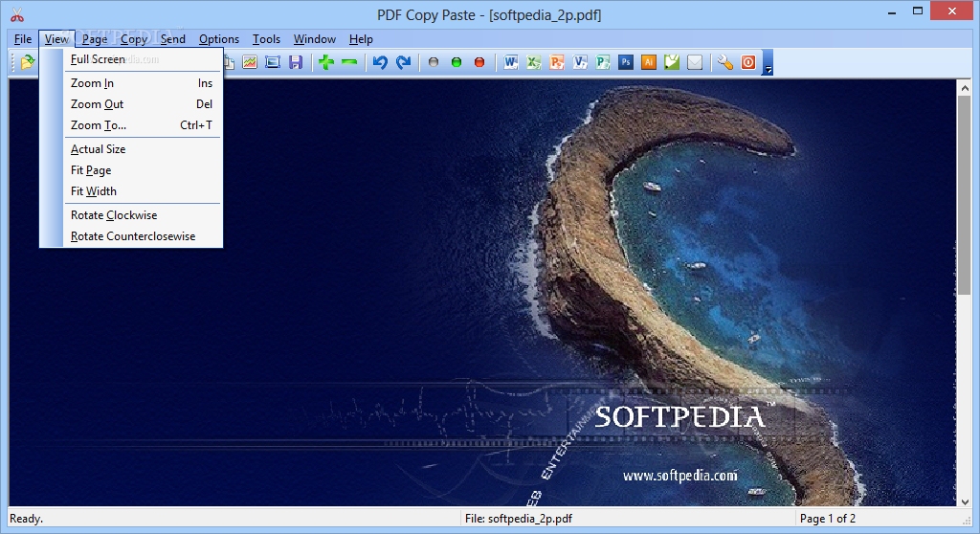Click the blue redo arrow icon

(x=403, y=62)
